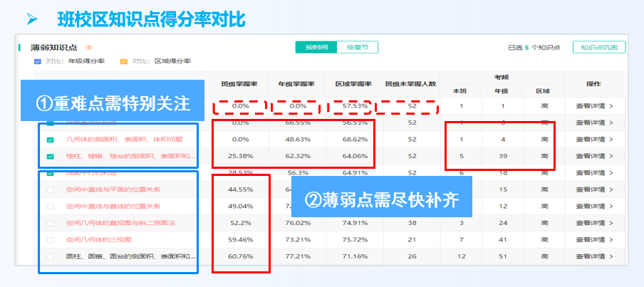
Task: Click the 73.21% 年级掌握率 cell
Action: (x=298, y=240)
